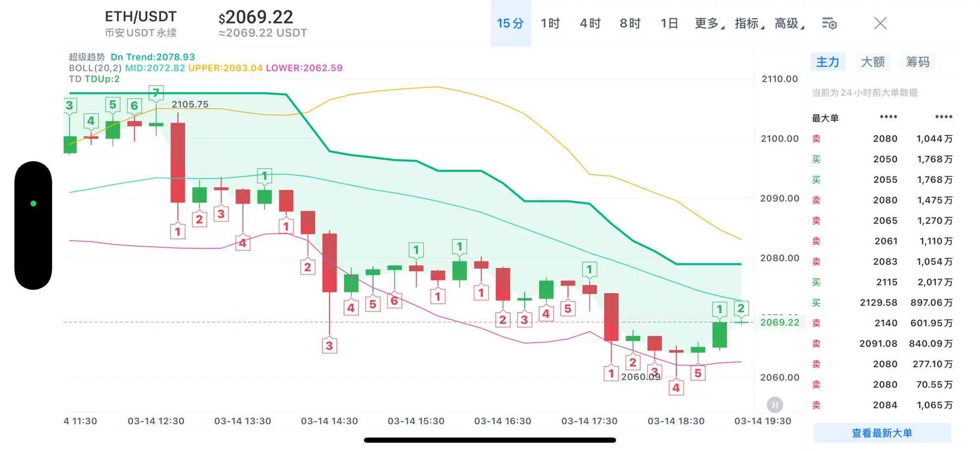Select the 卖 2140 601.95万 order row
This screenshot has width=980, height=451.
click(x=882, y=323)
